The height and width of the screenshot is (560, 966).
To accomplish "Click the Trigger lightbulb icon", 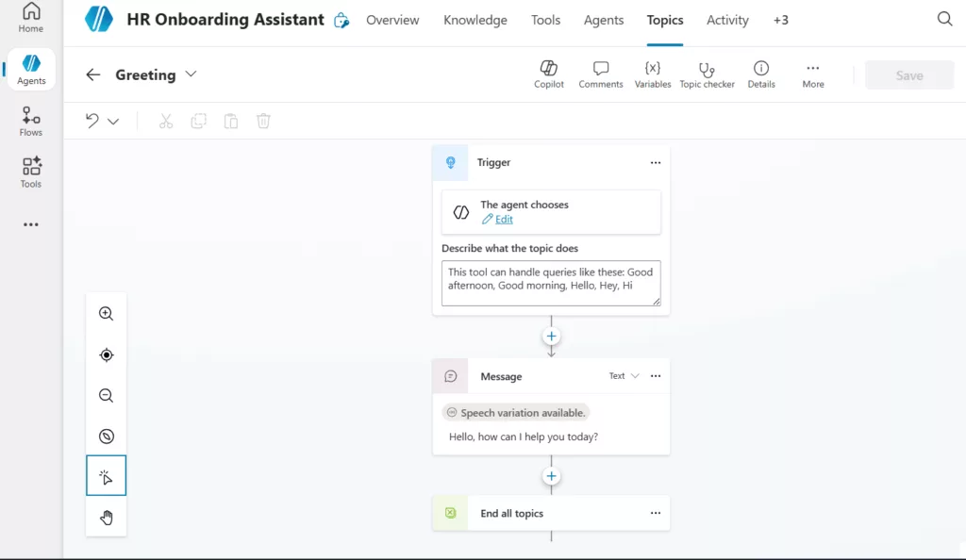I will coord(450,162).
